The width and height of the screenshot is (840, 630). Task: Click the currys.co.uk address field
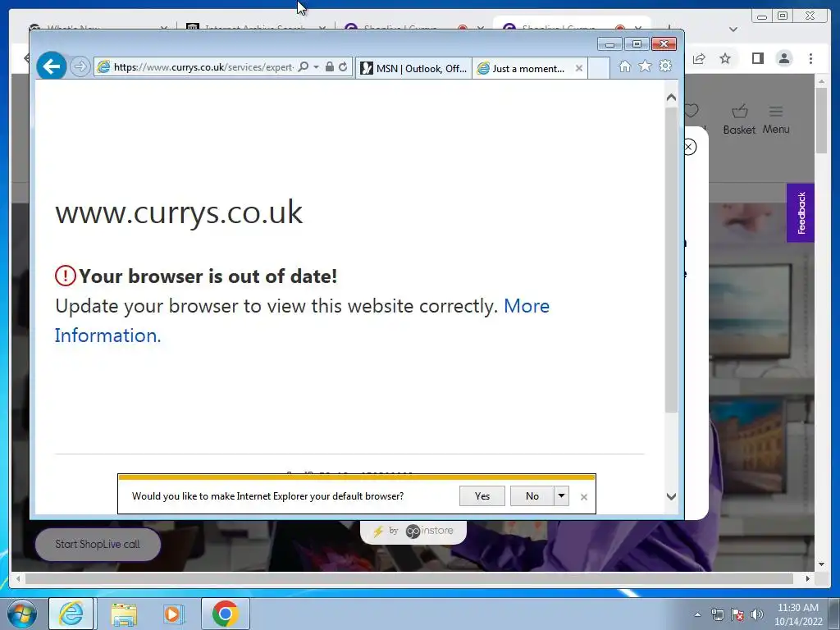(x=203, y=67)
